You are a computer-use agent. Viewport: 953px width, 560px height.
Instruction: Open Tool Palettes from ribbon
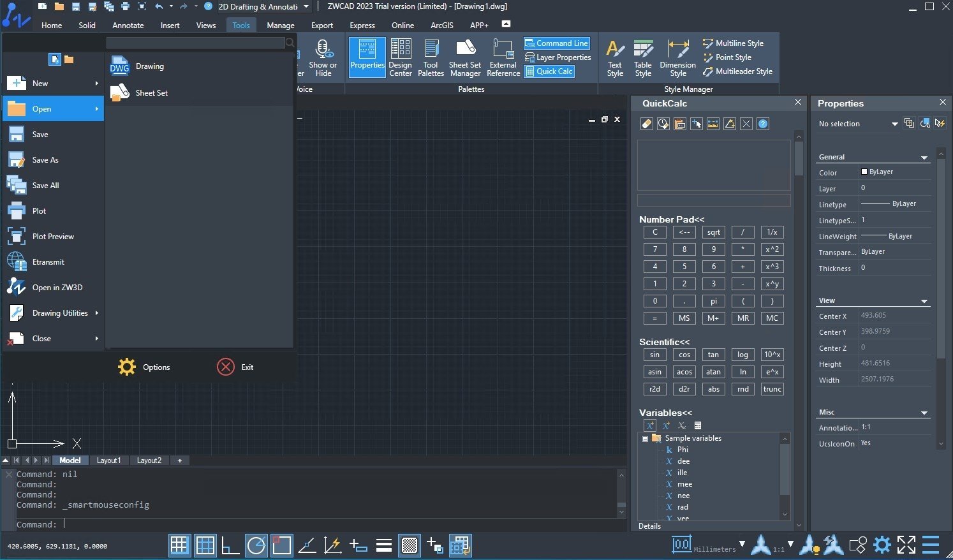431,57
